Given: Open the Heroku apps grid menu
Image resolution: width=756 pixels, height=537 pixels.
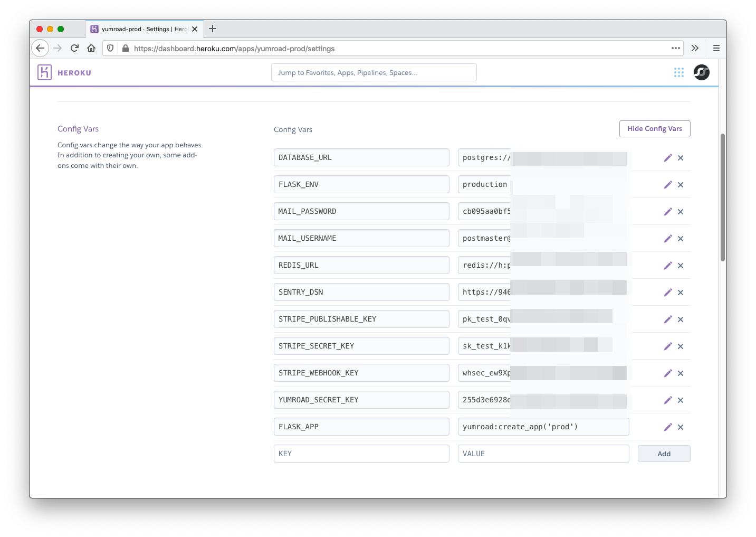Looking at the screenshot, I should click(679, 72).
